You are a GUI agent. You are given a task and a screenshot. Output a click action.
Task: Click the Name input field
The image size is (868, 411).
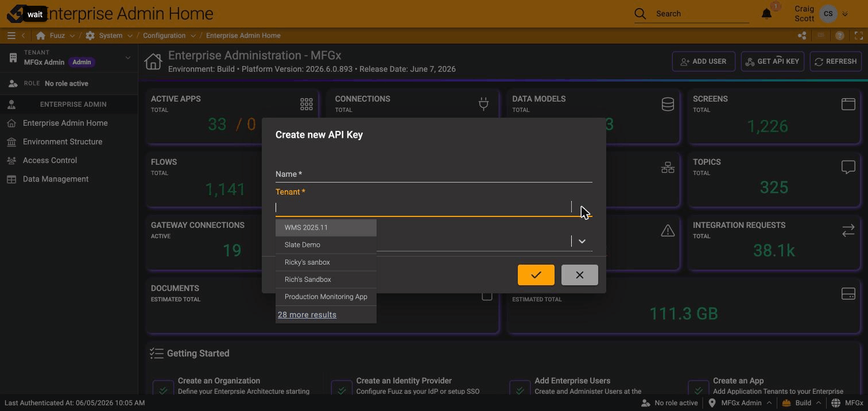click(x=433, y=175)
